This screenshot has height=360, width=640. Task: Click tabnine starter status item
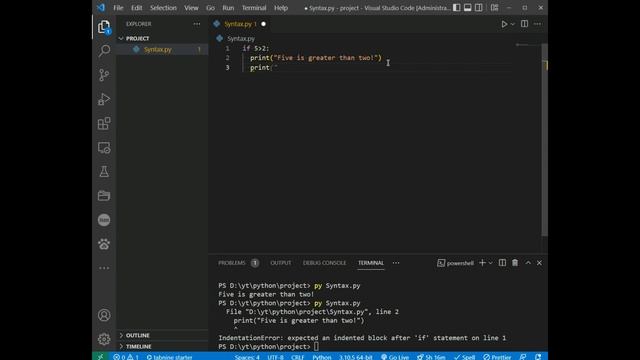point(169,357)
